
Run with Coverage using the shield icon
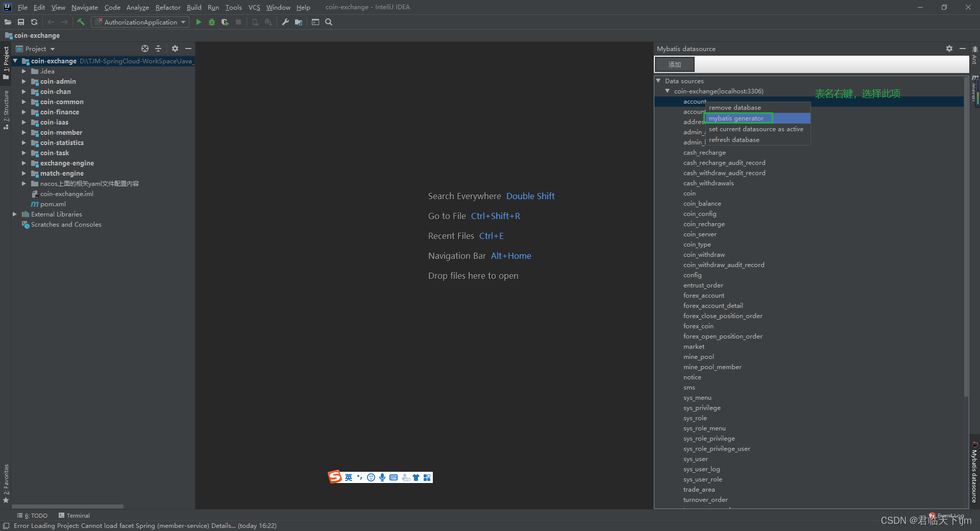tap(225, 22)
